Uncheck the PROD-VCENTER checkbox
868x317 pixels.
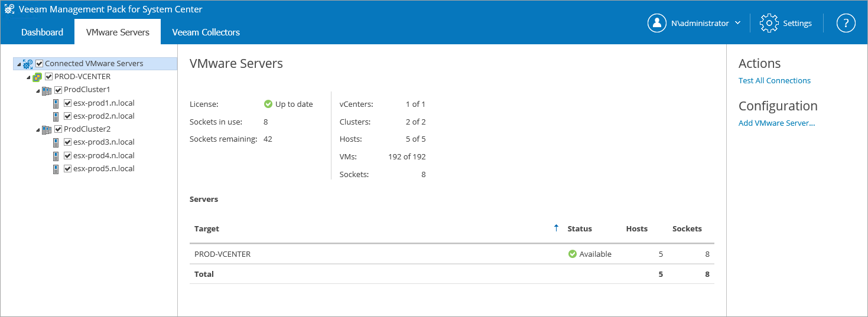[48, 77]
